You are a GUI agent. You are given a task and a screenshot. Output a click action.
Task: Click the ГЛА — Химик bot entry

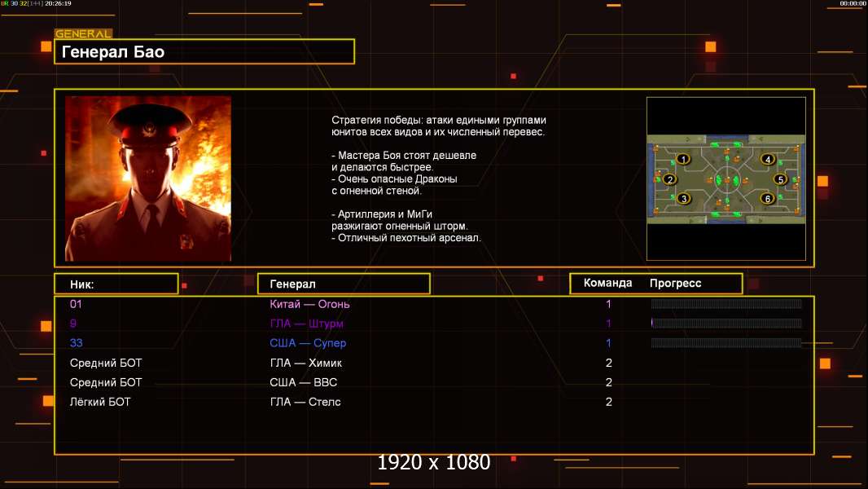point(305,363)
